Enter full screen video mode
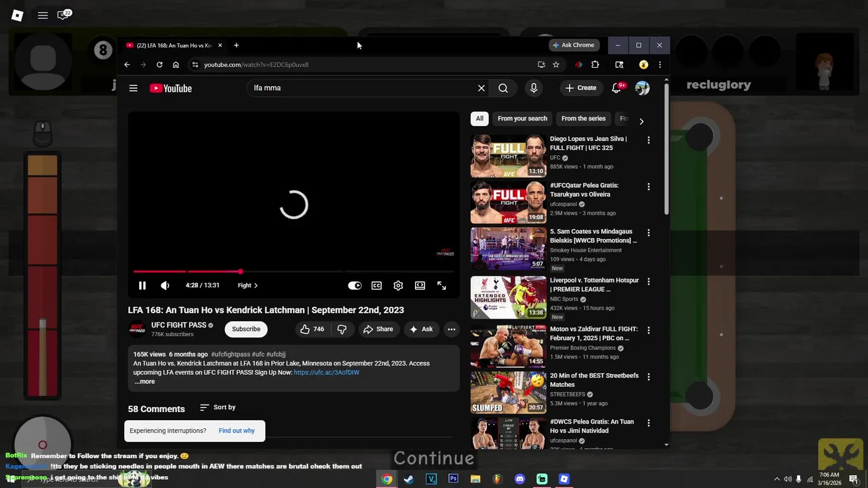 coord(441,285)
